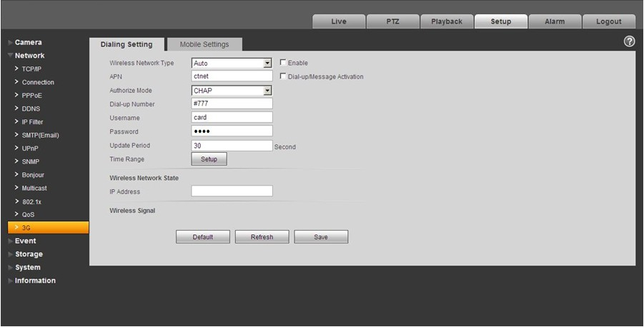
Task: Open the help question mark icon
Action: [x=629, y=41]
